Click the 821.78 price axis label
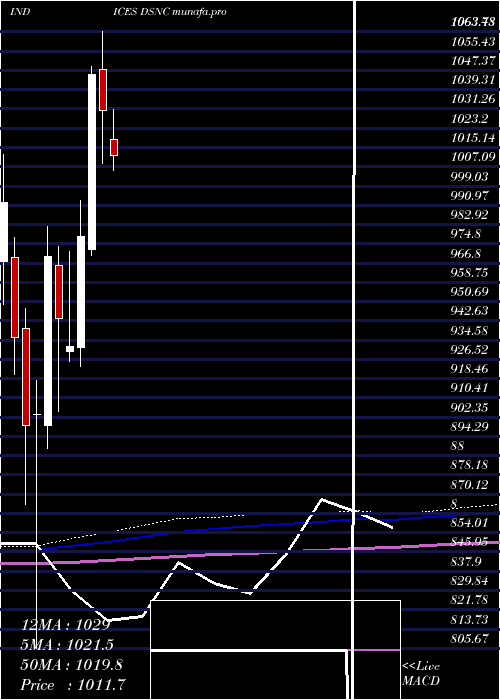This screenshot has width=500, height=700. click(x=470, y=600)
